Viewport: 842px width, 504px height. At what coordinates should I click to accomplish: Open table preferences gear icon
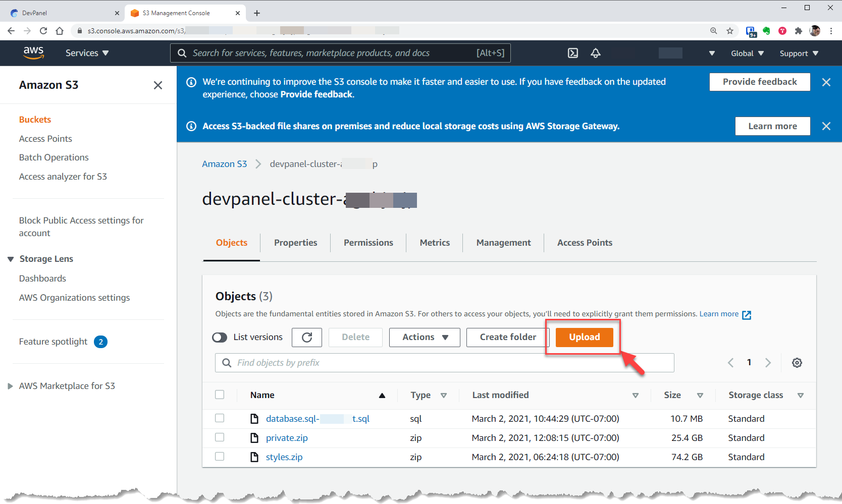(x=797, y=363)
